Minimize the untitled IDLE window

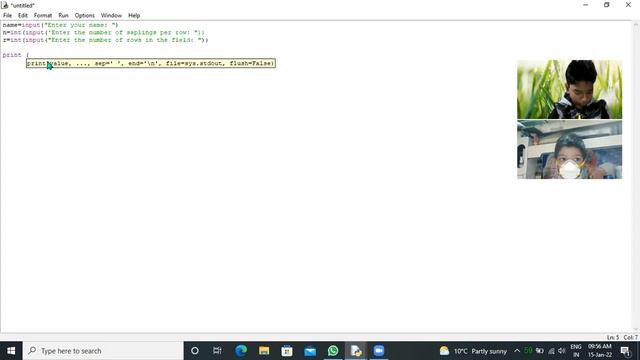tap(586, 5)
